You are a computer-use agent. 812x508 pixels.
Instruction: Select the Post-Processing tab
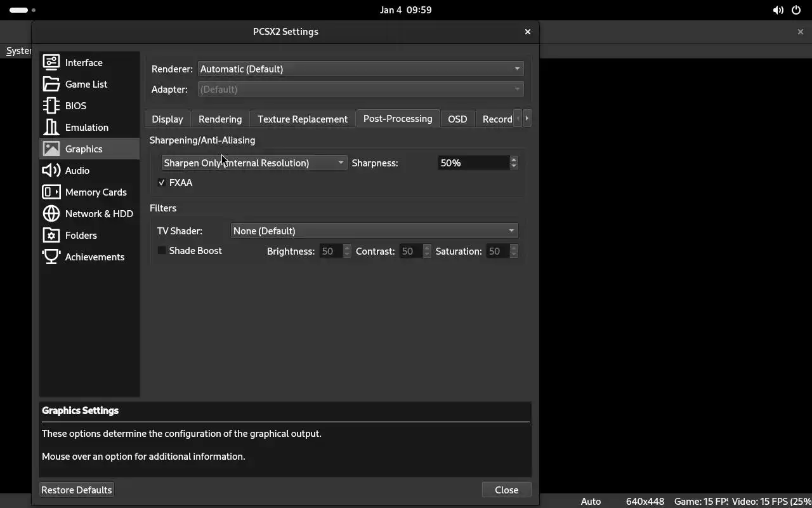point(398,118)
